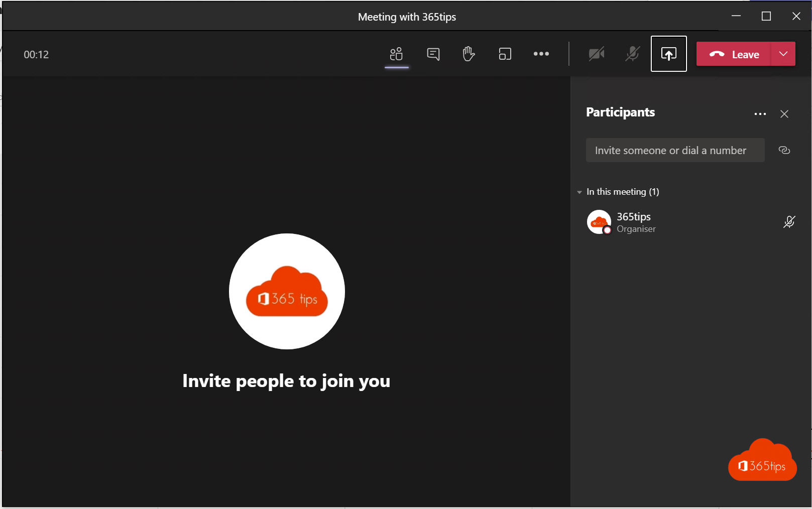Viewport: 812px width, 509px height.
Task: Click the 365tips participant avatar
Action: point(599,222)
